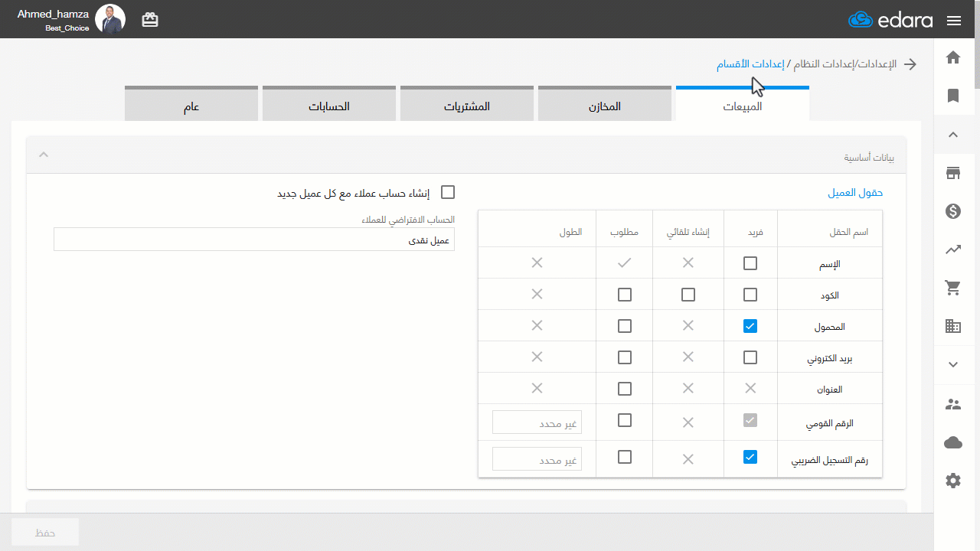Viewport: 980px width, 551px height.
Task: Switch to the المخازن tab
Action: click(605, 105)
